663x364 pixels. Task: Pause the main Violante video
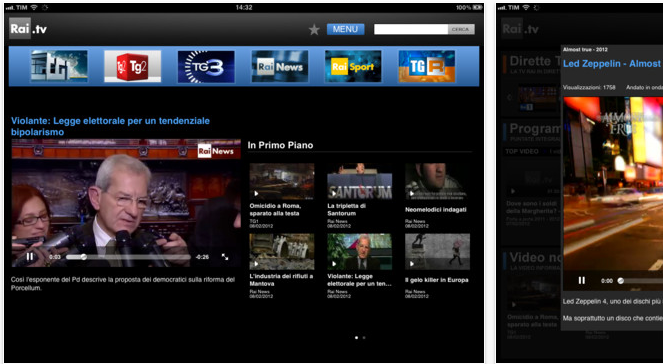[x=30, y=257]
